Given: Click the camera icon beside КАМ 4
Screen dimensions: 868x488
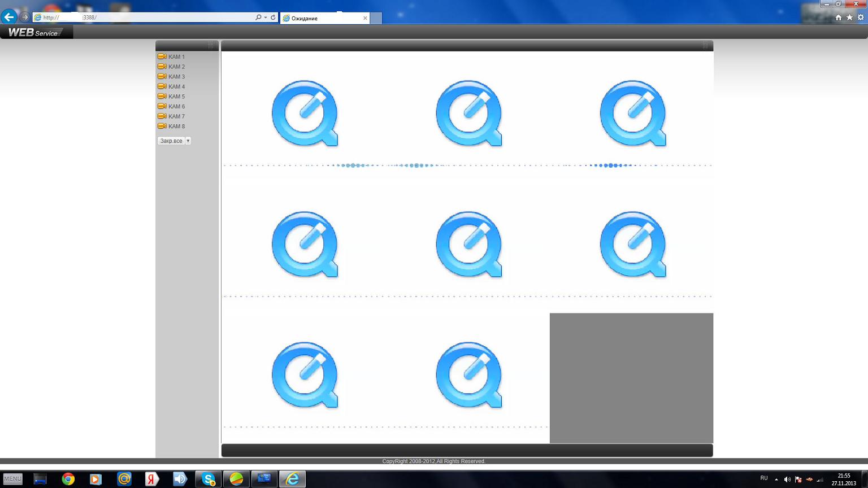Looking at the screenshot, I should (162, 86).
